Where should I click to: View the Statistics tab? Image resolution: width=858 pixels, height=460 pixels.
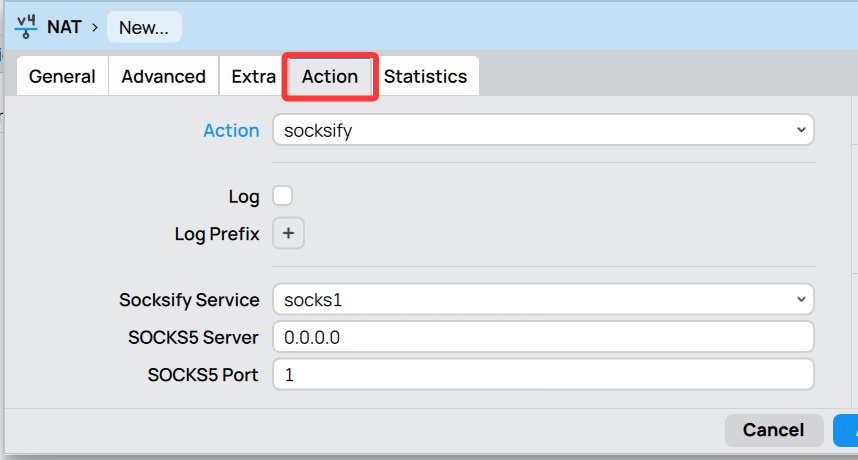(x=425, y=77)
